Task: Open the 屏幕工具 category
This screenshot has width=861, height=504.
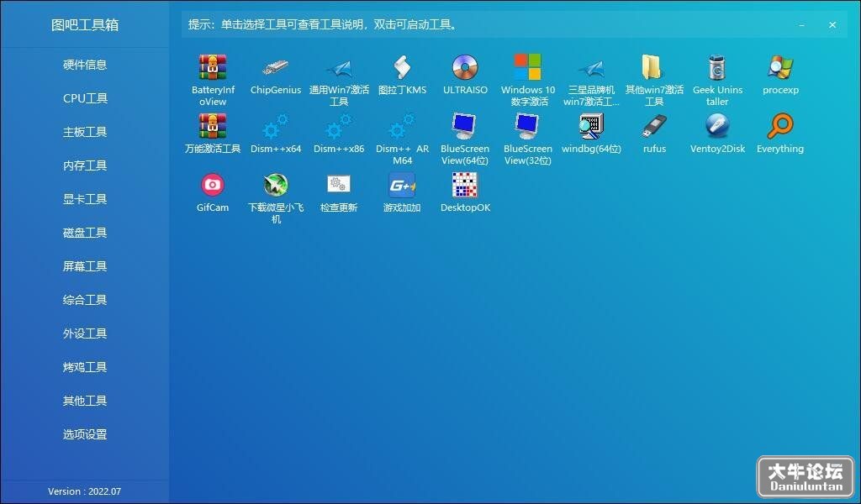Action: coord(85,266)
